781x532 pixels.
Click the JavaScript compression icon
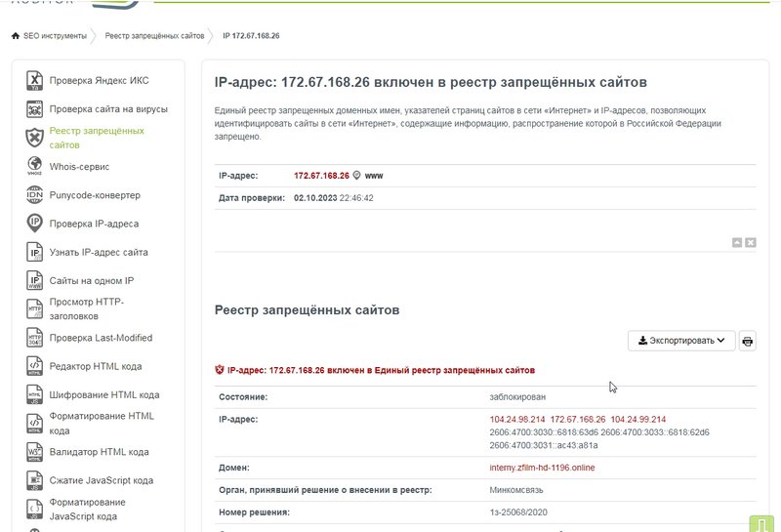34,480
